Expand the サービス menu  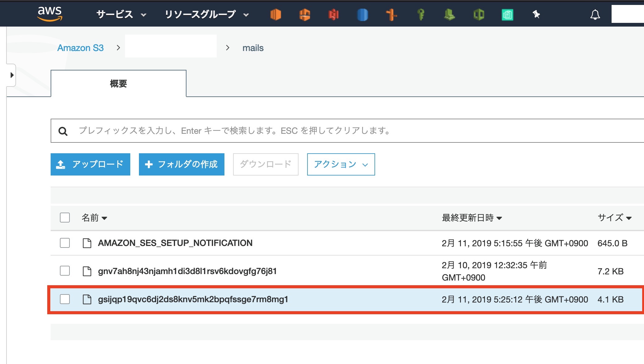click(121, 15)
